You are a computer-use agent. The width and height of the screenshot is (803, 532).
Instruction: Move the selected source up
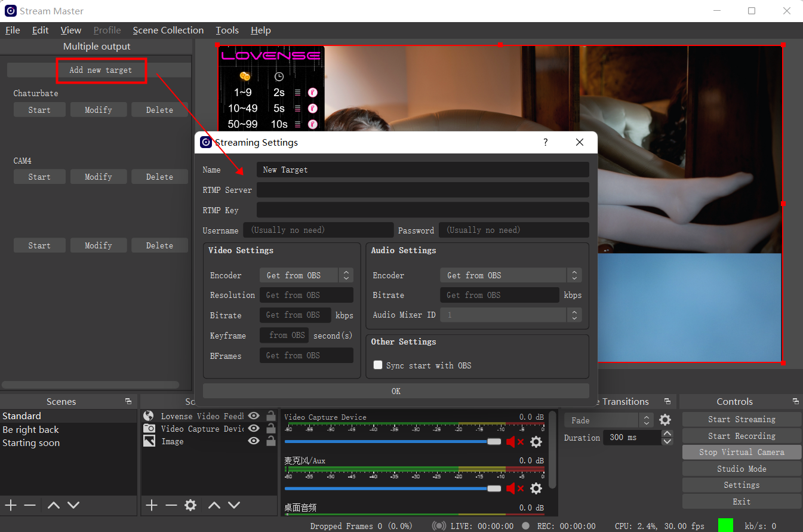click(x=214, y=505)
